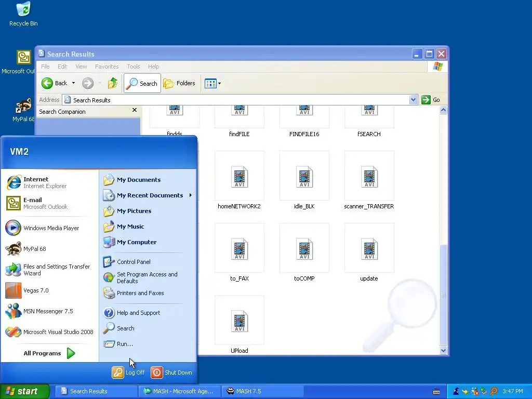Click the FINDFILE16 file name
Screen dimensions: 532x399
point(304,134)
